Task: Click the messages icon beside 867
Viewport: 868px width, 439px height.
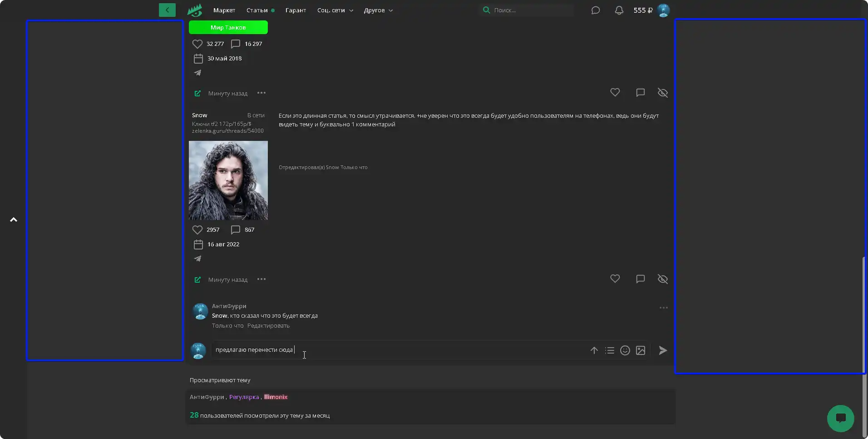Action: [x=236, y=230]
